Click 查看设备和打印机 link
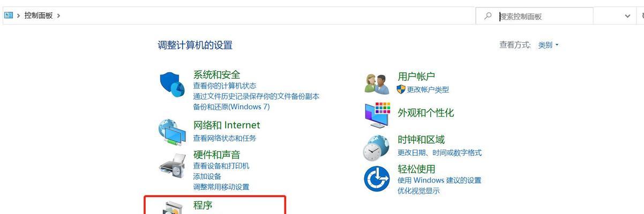 pyautogui.click(x=221, y=166)
